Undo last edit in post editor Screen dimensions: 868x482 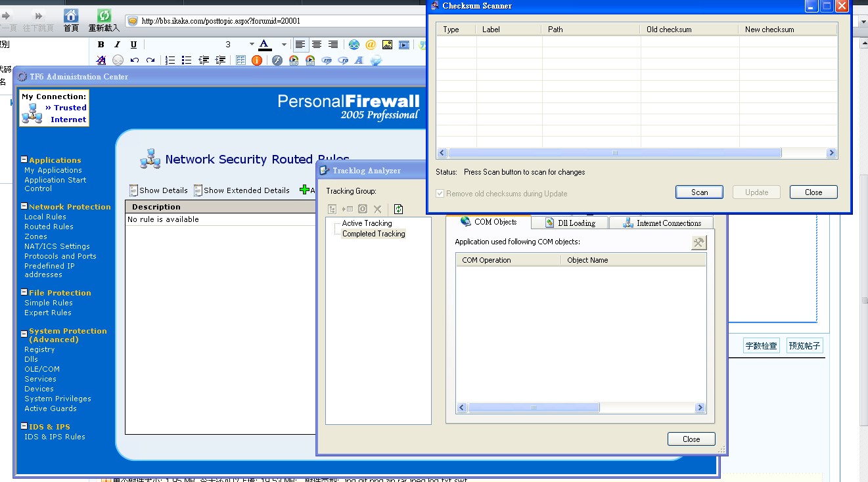[x=134, y=60]
